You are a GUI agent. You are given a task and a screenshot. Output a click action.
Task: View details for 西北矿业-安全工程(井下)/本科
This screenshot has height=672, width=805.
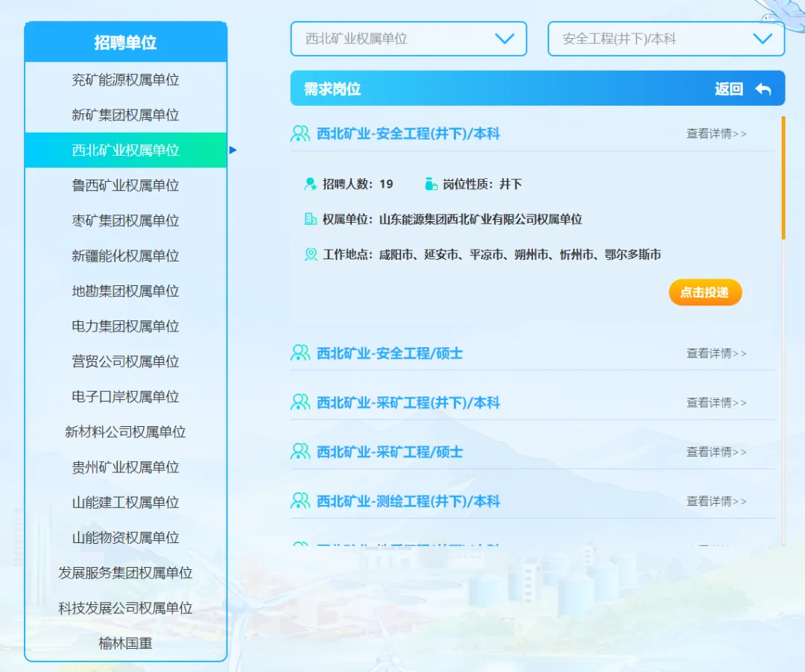point(717,134)
